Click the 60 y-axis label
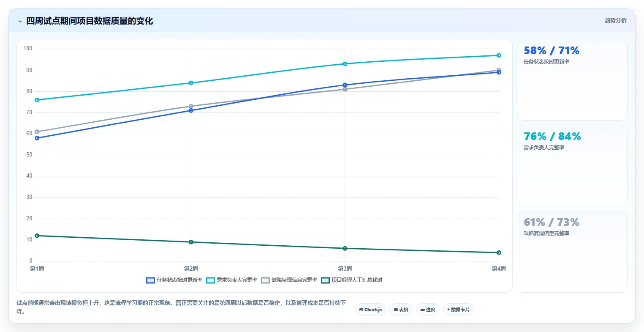Screen dimensions: 644x332 point(29,134)
